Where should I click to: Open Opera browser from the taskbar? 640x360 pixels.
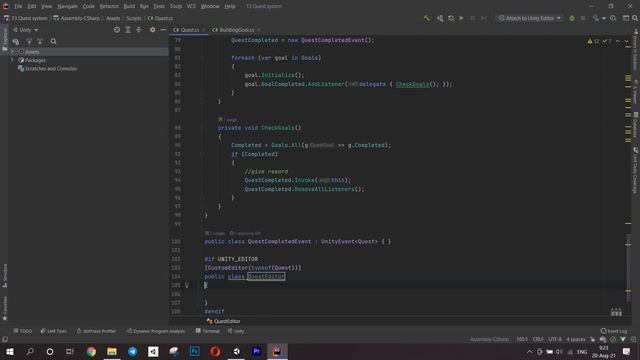[x=216, y=351]
